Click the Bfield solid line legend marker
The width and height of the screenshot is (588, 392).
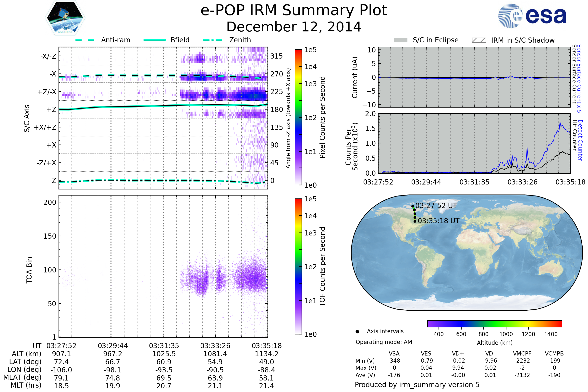155,40
